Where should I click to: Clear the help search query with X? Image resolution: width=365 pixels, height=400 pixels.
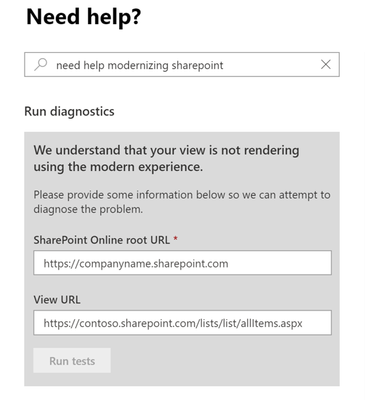(326, 64)
